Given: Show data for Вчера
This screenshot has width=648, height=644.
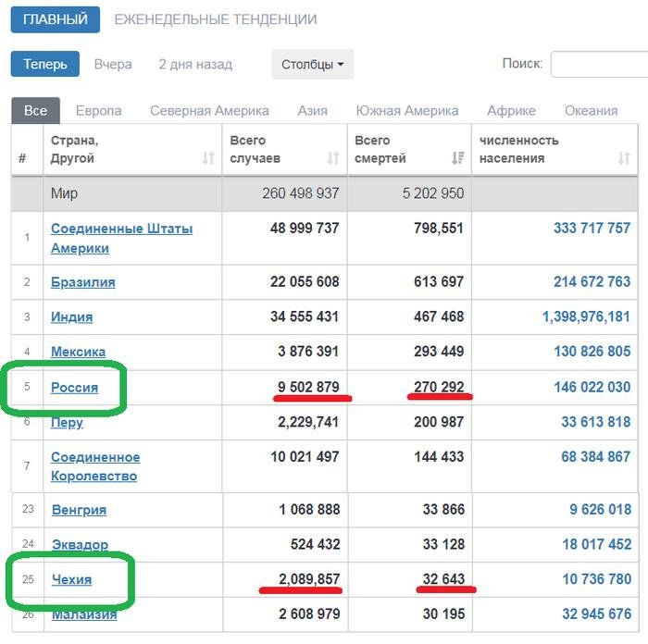Looking at the screenshot, I should (x=113, y=65).
